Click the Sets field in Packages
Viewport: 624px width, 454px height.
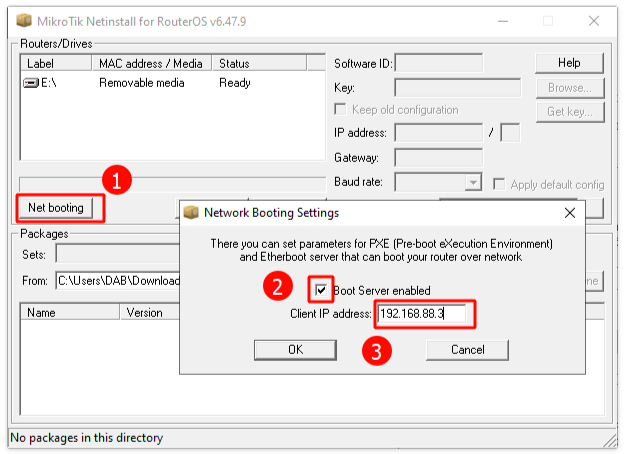(118, 253)
